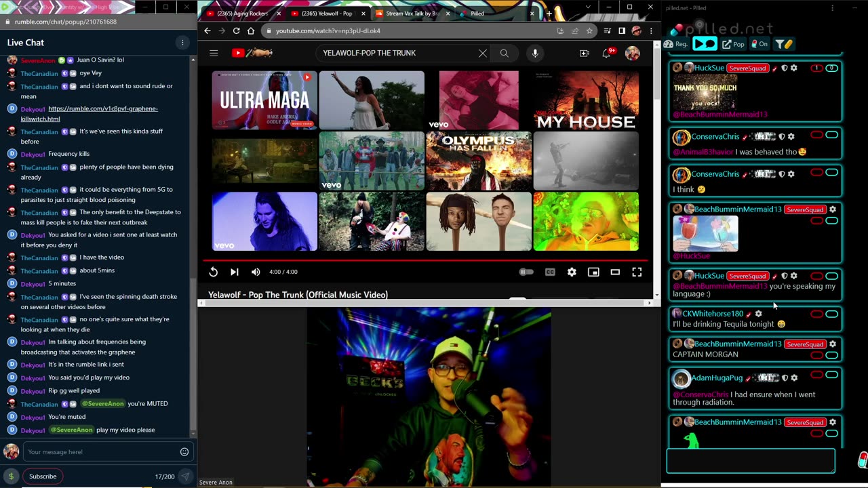
Task: Open the Chrome side panel
Action: pyautogui.click(x=622, y=30)
